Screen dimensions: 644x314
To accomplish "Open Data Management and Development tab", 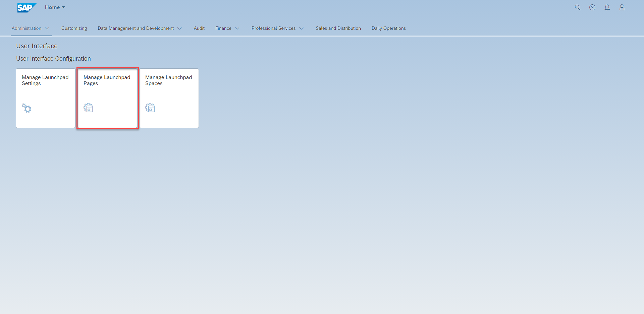I will pyautogui.click(x=136, y=28).
